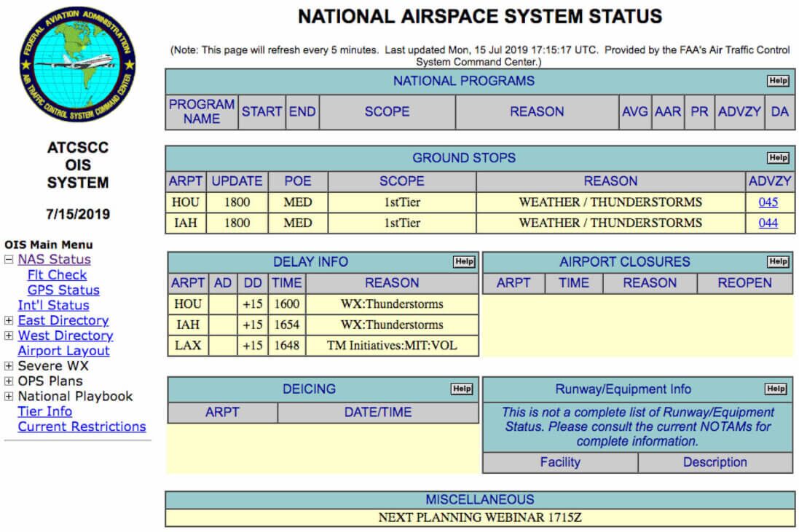Expand the East Directory tree node

pyautogui.click(x=9, y=321)
